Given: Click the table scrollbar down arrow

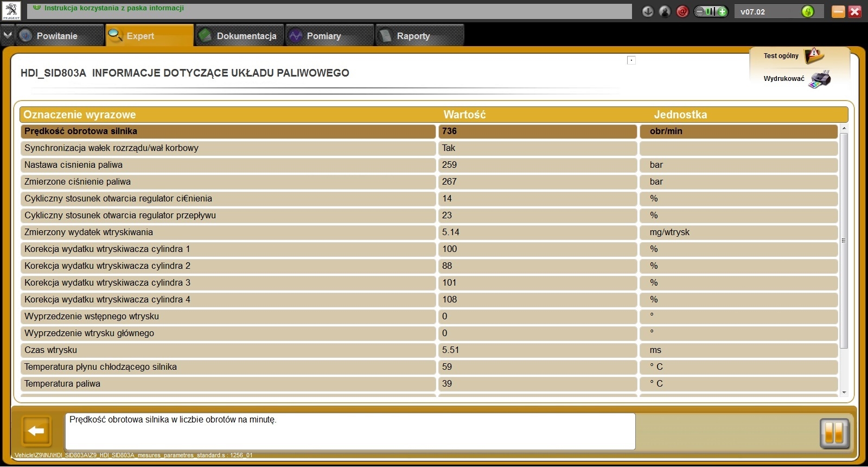Looking at the screenshot, I should point(844,392).
